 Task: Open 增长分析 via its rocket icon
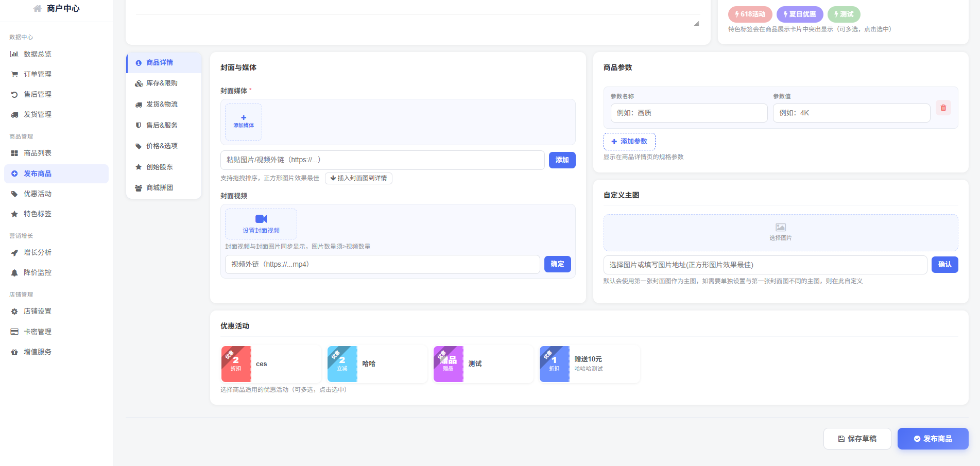(14, 252)
